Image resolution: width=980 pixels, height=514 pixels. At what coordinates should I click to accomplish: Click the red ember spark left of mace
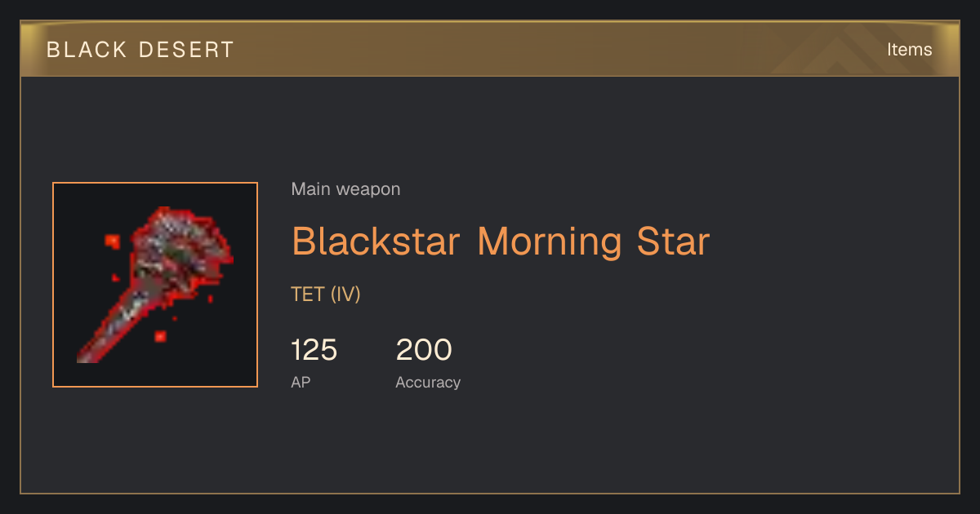click(x=112, y=241)
